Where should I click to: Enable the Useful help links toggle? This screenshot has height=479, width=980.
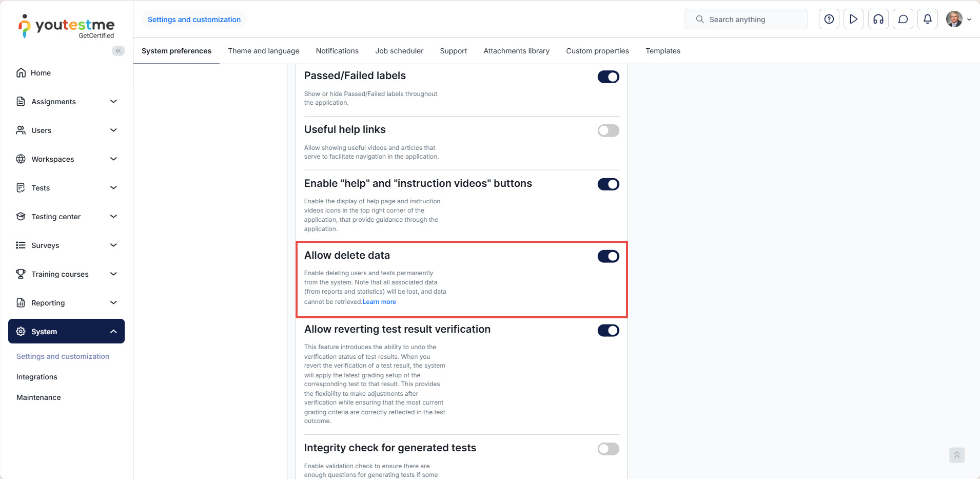(608, 131)
